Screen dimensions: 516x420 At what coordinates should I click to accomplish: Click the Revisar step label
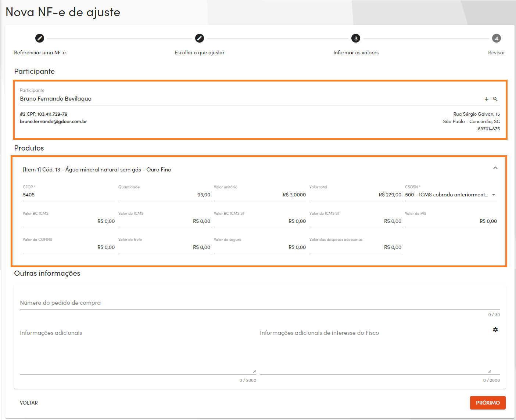tap(497, 52)
